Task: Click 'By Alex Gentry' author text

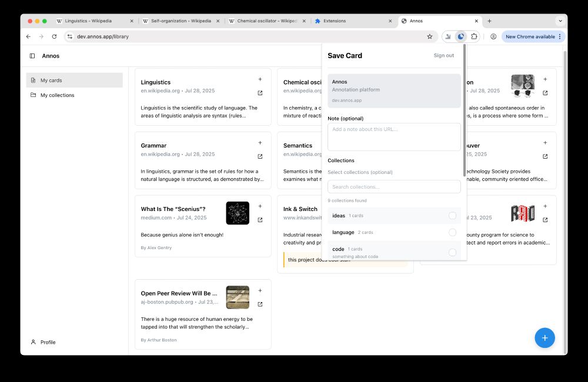Action: click(x=156, y=248)
